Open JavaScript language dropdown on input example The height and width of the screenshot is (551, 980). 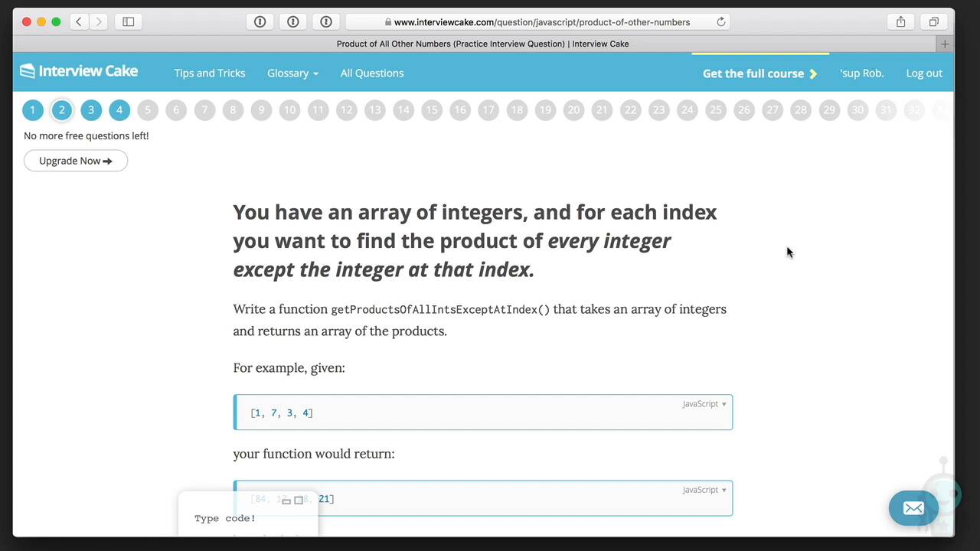pos(704,404)
